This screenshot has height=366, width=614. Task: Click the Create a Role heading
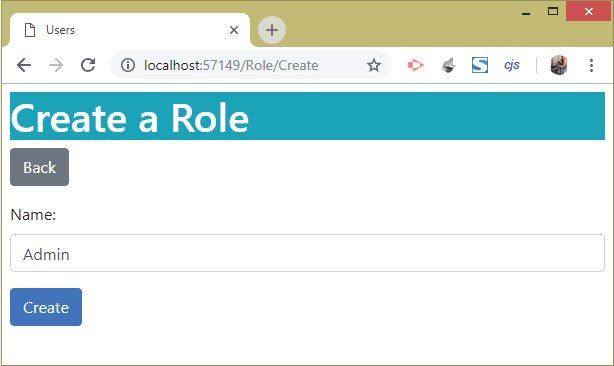click(130, 118)
